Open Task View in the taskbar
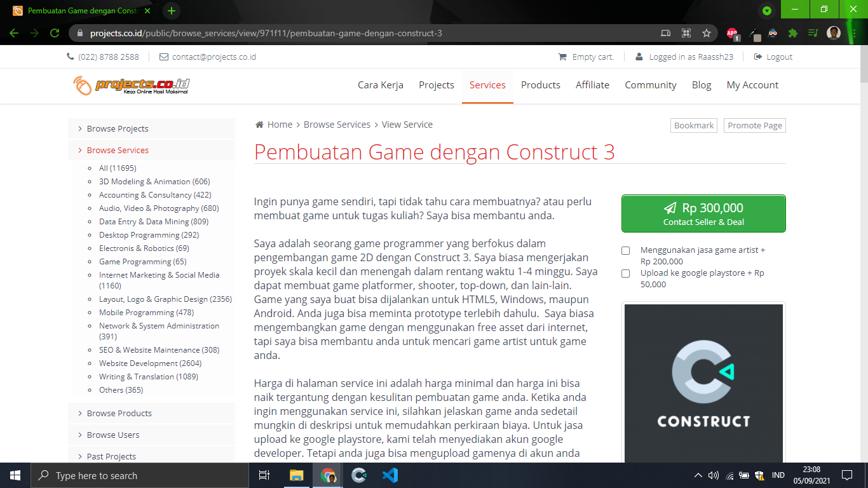868x488 pixels. [265, 475]
